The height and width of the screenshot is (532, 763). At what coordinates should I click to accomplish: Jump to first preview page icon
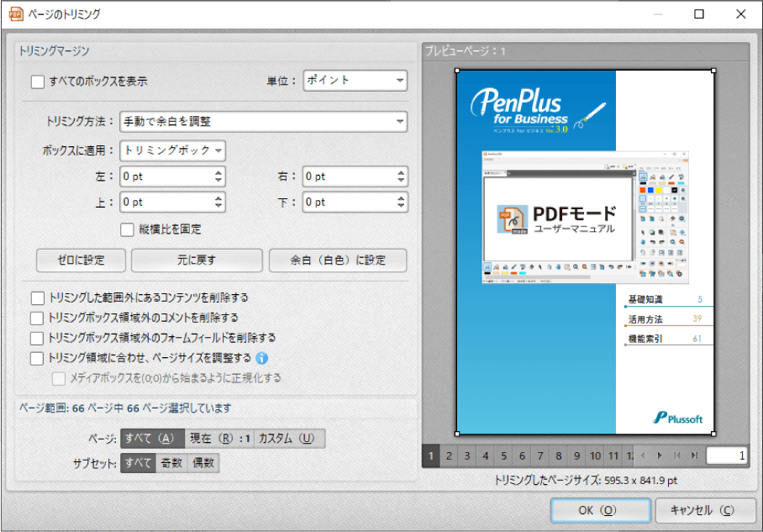tap(677, 456)
